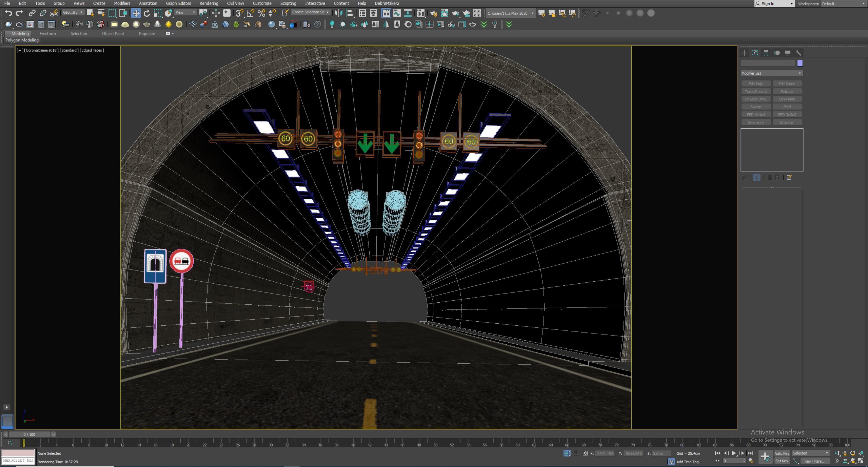
Task: Toggle Isolate Selection in status bar
Action: coord(567,453)
